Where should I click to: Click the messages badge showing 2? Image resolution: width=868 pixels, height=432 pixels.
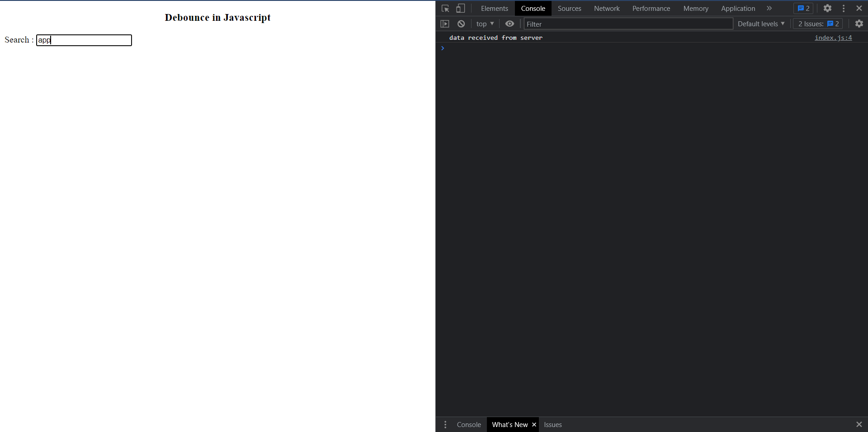[x=803, y=9]
